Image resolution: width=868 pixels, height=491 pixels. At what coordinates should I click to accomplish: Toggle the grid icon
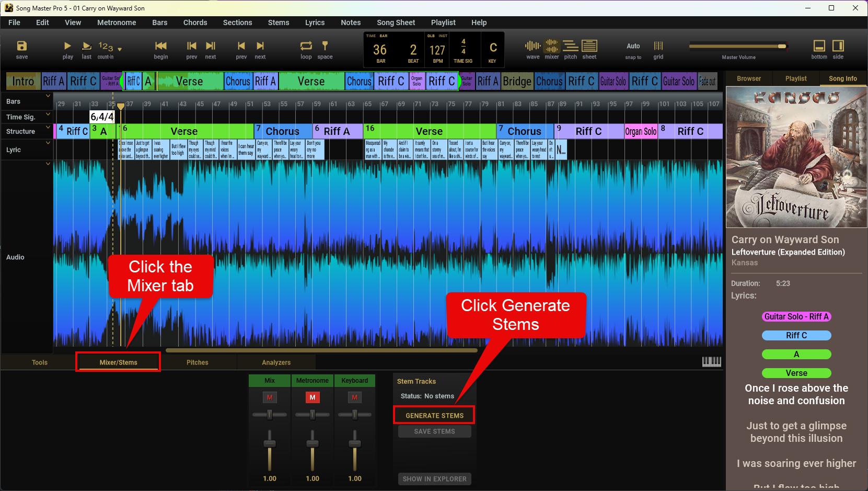coord(658,46)
